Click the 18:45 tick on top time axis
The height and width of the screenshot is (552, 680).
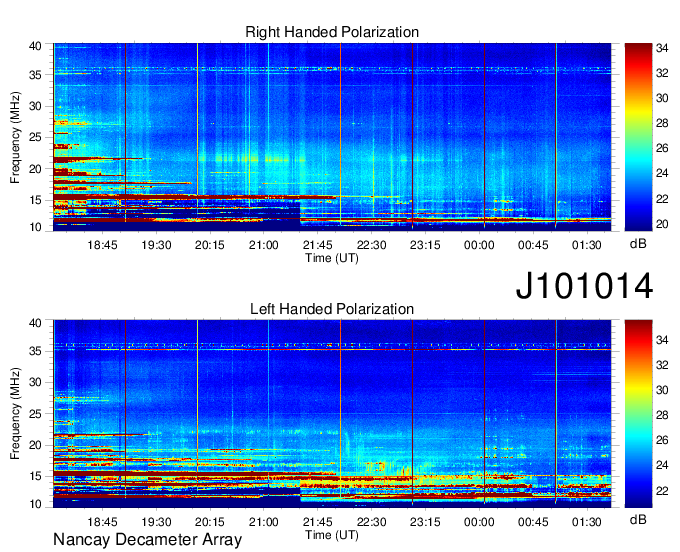click(102, 245)
